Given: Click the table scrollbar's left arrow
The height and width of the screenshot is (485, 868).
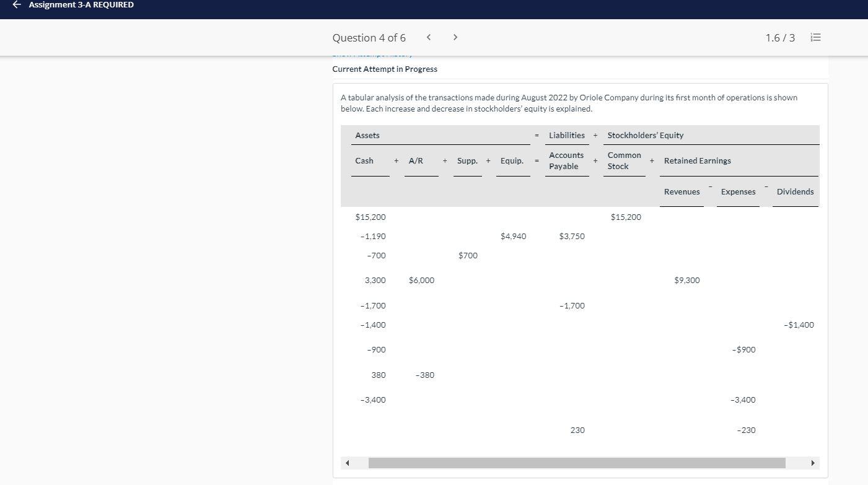Looking at the screenshot, I should (x=348, y=463).
